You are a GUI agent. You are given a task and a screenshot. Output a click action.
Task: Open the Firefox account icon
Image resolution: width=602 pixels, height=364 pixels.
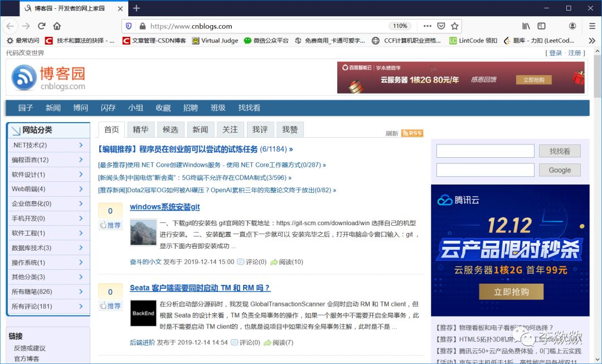(572, 26)
